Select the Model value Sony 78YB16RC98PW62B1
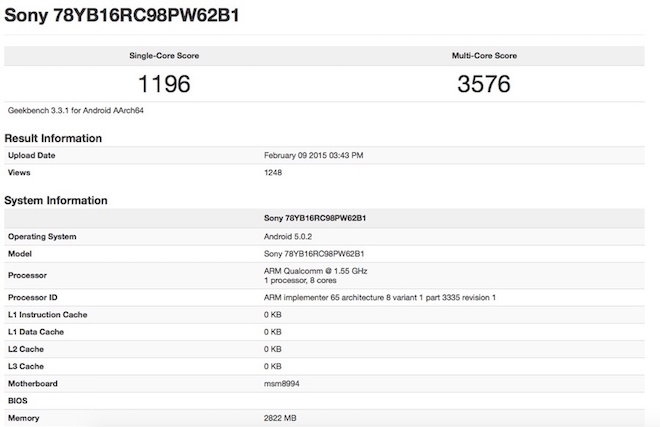This screenshot has height=427, width=660. (x=314, y=254)
